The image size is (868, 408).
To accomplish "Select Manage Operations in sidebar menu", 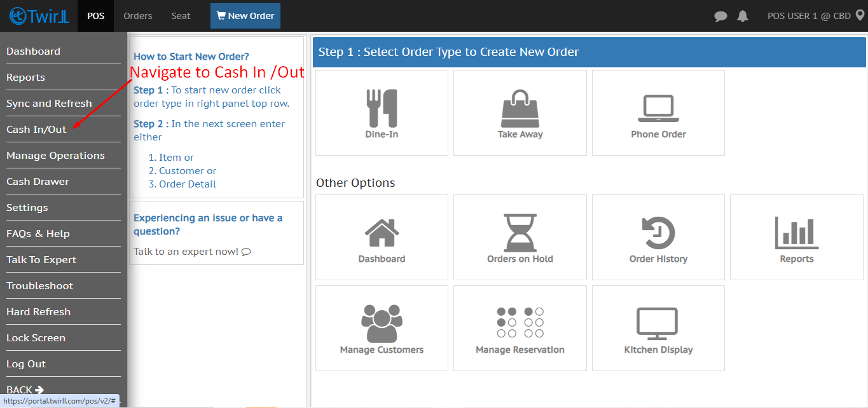I will 55,155.
